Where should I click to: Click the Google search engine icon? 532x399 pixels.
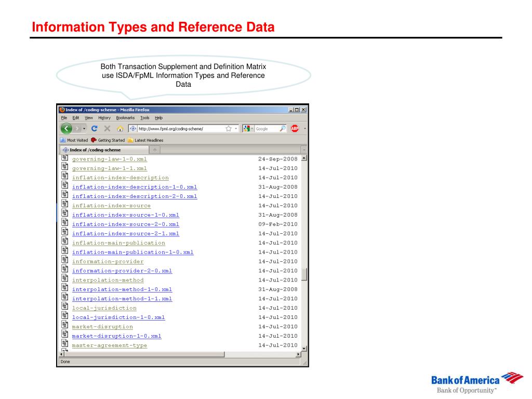(247, 129)
